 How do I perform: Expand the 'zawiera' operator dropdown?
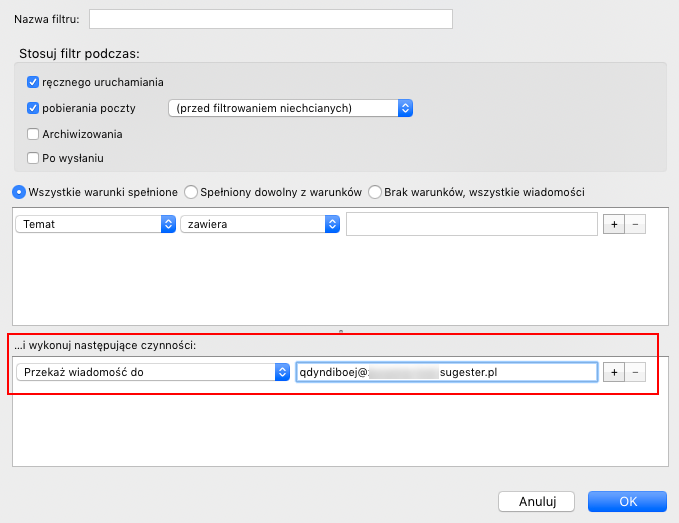point(260,225)
